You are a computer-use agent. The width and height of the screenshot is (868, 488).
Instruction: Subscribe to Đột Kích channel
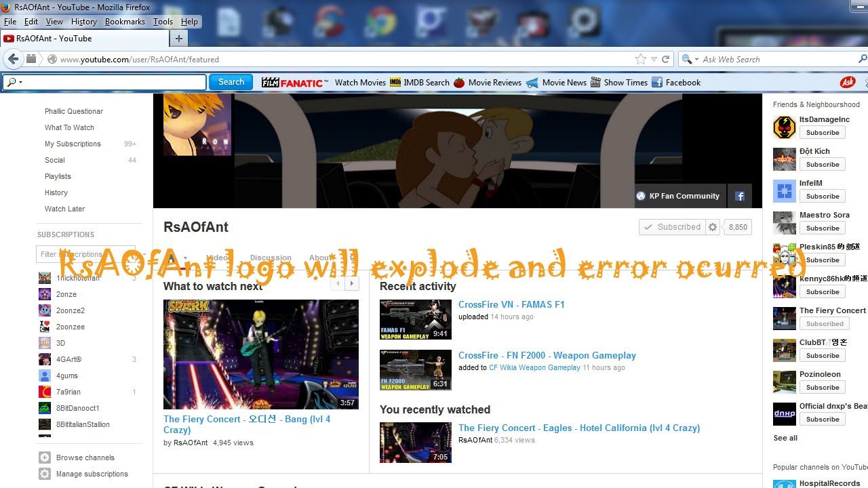pyautogui.click(x=823, y=165)
